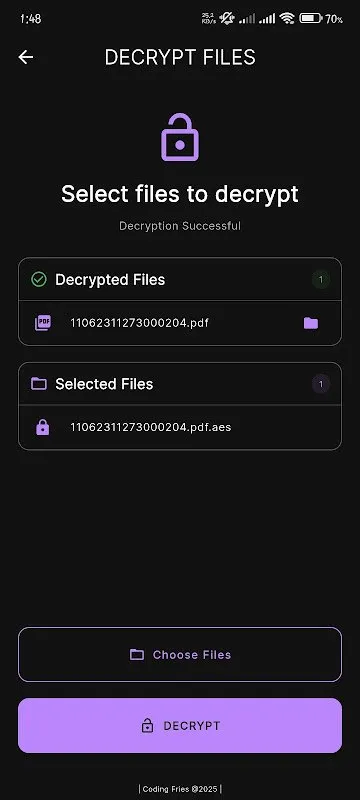Tap the Selected Files count badge
The image size is (360, 800).
pyautogui.click(x=321, y=384)
